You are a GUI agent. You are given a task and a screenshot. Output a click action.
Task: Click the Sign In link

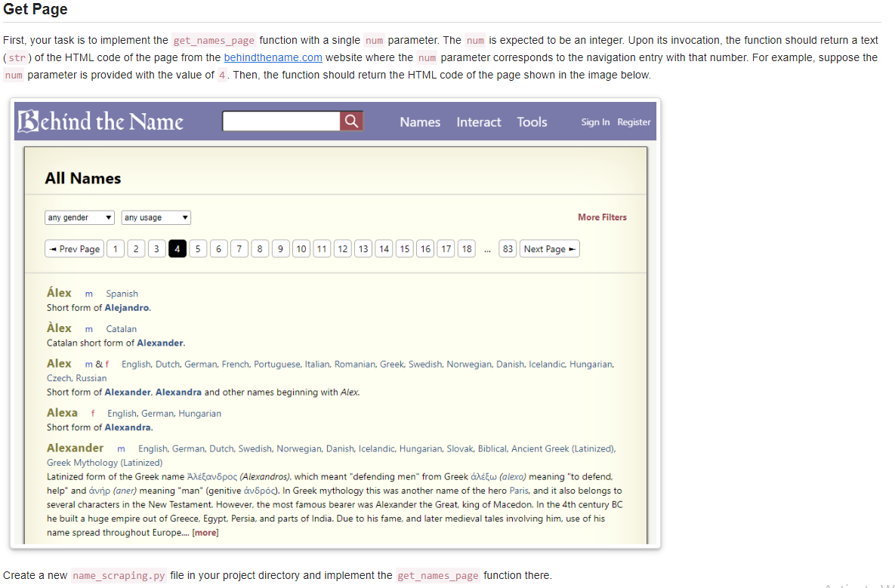(x=597, y=122)
